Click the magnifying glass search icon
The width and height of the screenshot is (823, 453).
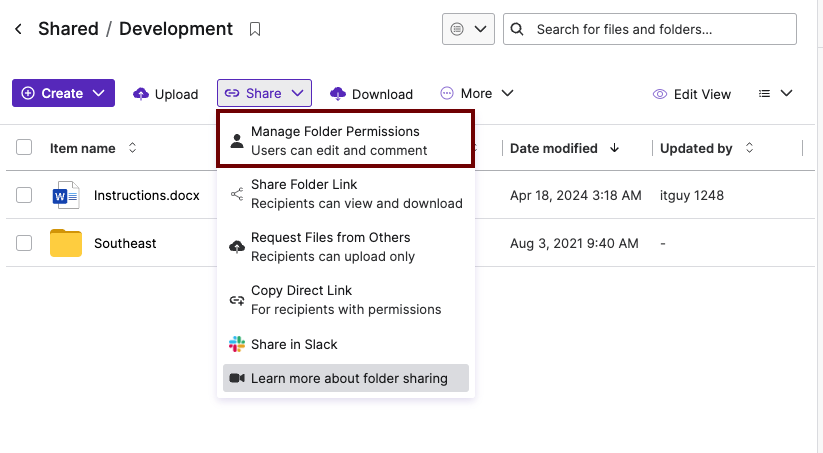(517, 29)
